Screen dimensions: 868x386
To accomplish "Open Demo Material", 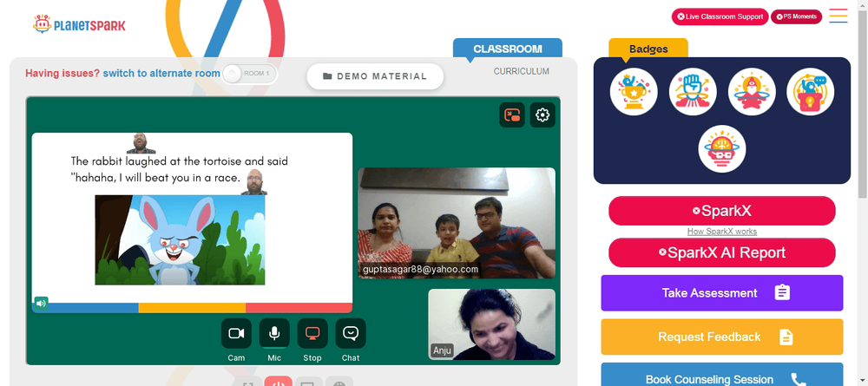I will point(375,76).
